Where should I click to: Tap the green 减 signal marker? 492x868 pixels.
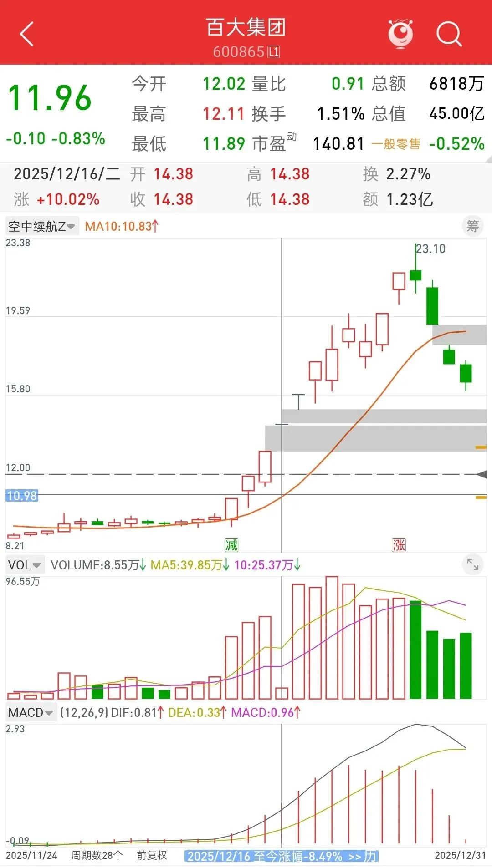pyautogui.click(x=231, y=545)
